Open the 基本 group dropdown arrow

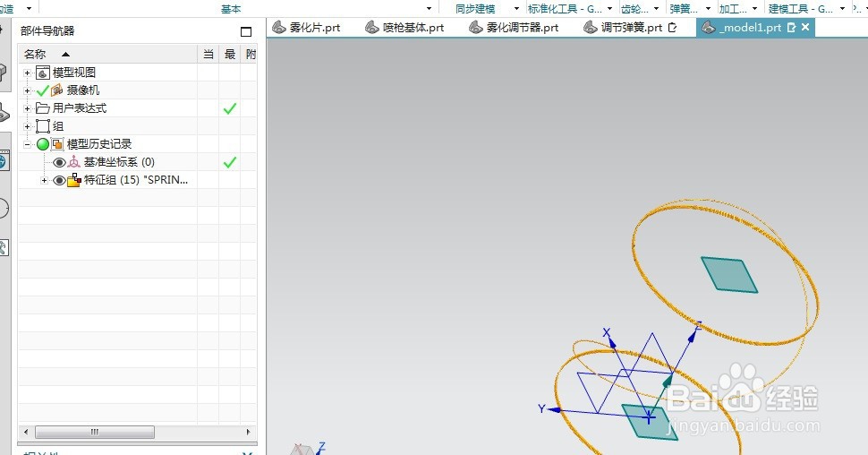429,8
